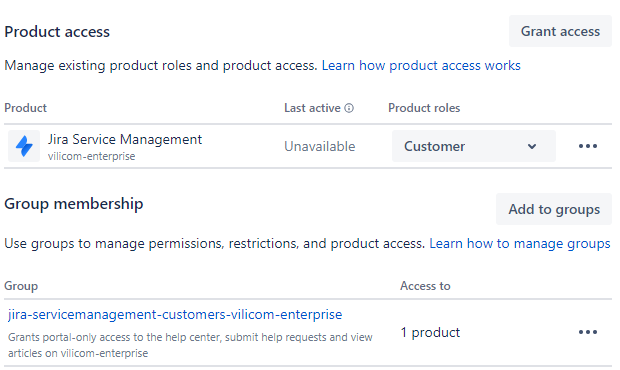The height and width of the screenshot is (370, 620).
Task: Select the Jira Service Management product name
Action: tap(125, 139)
